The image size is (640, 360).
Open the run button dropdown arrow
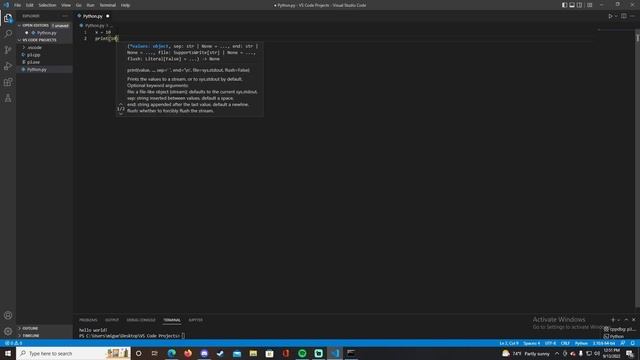click(x=616, y=16)
